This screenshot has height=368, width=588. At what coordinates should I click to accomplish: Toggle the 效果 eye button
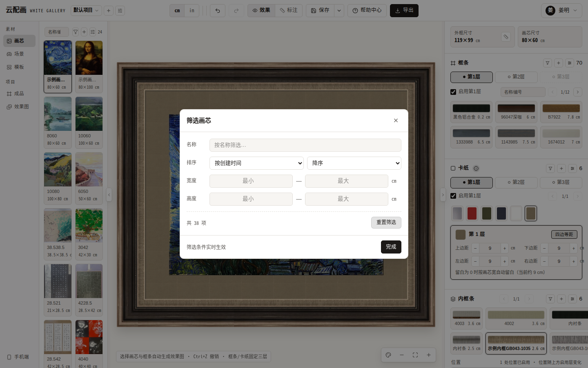coord(261,11)
